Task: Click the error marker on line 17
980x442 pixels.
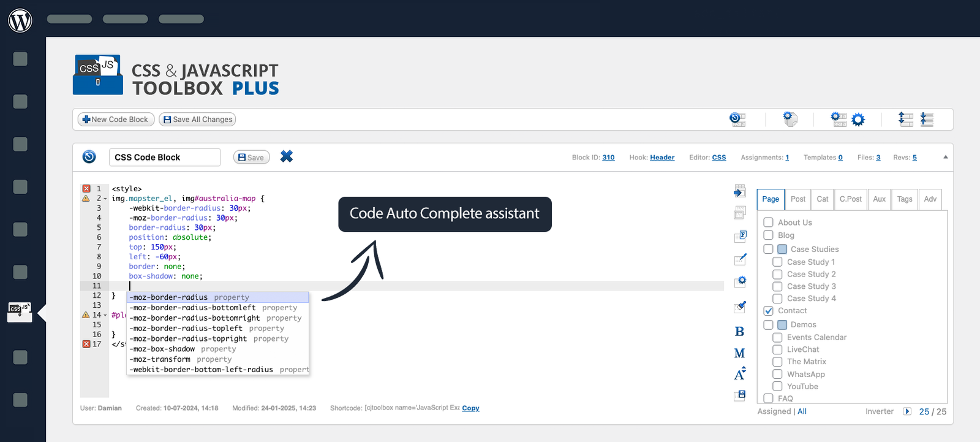Action: pos(86,344)
